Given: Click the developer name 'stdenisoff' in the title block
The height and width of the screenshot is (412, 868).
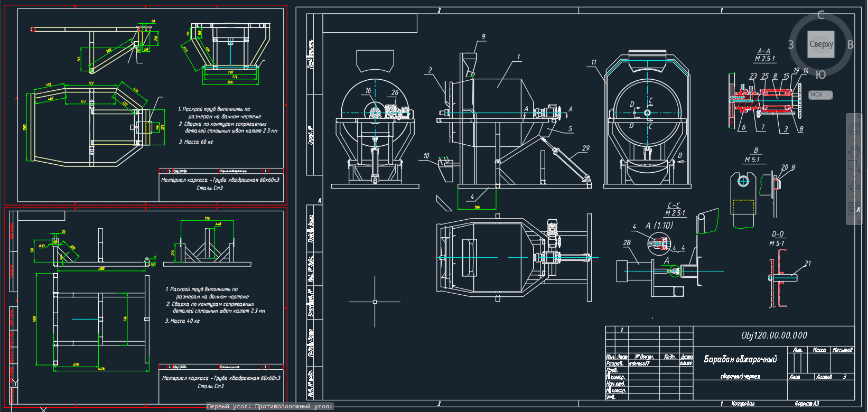Looking at the screenshot, I should [639, 363].
